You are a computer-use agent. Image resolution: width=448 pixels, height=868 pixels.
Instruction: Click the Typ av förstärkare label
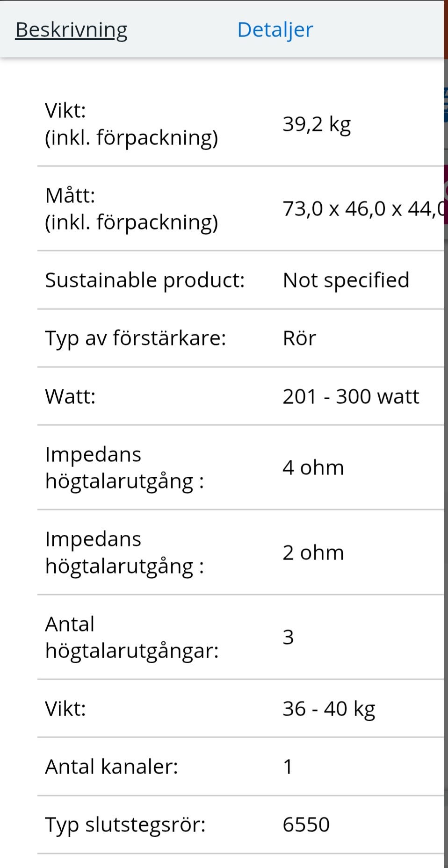click(135, 338)
